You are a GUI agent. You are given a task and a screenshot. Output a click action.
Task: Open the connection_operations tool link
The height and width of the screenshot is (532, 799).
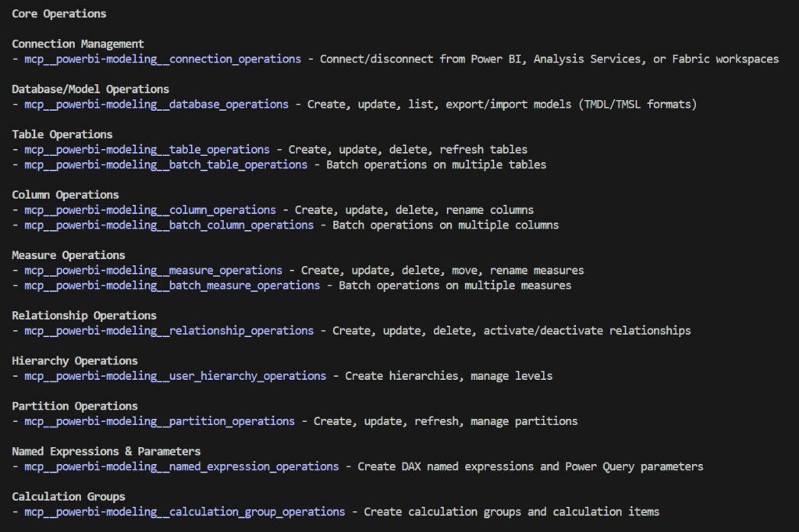tap(160, 59)
